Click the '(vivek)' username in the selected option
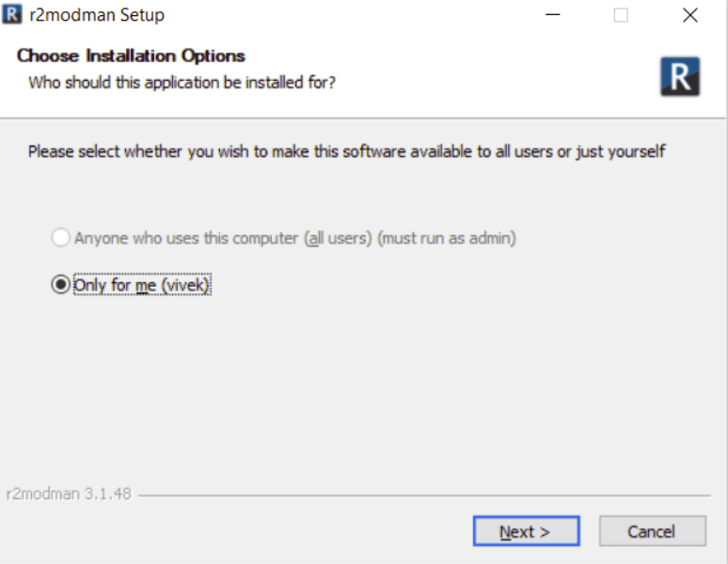Screen dimensions: 728x564 pos(185,285)
